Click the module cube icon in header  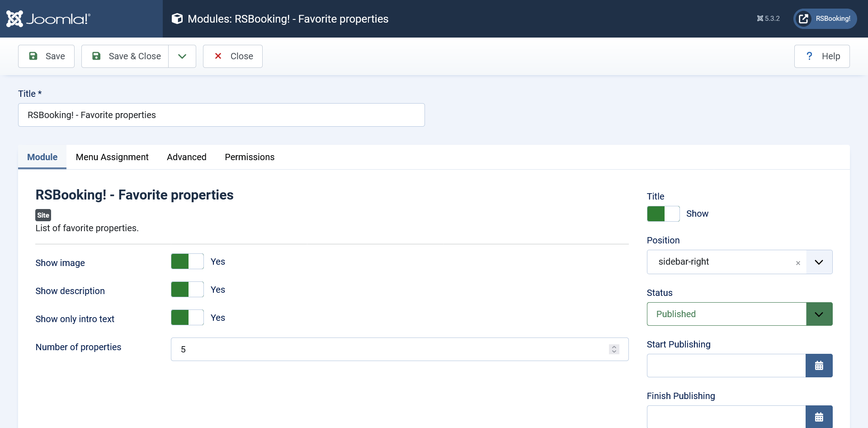(x=177, y=19)
